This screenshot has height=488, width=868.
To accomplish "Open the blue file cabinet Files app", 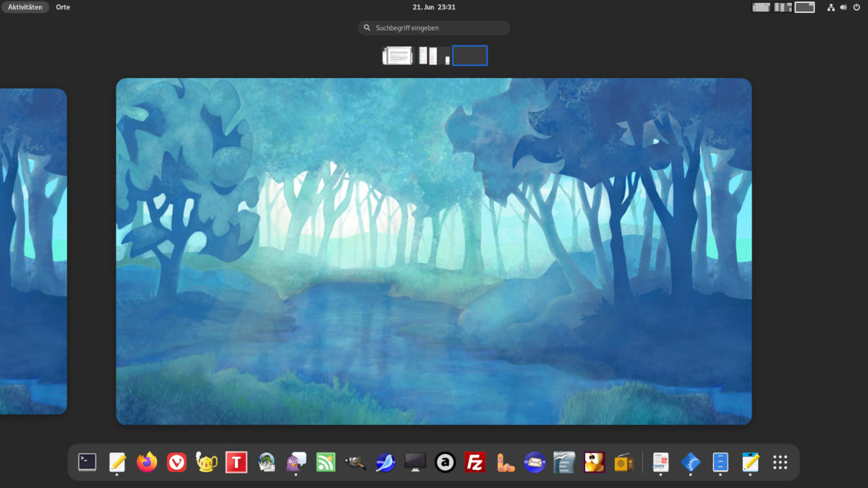I will point(720,462).
